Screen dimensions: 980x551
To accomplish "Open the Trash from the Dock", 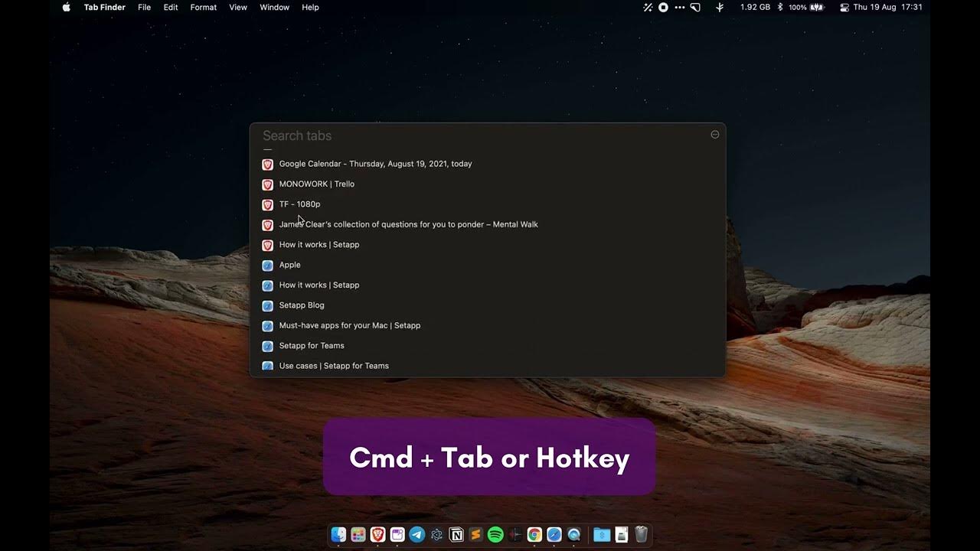I will (x=642, y=535).
